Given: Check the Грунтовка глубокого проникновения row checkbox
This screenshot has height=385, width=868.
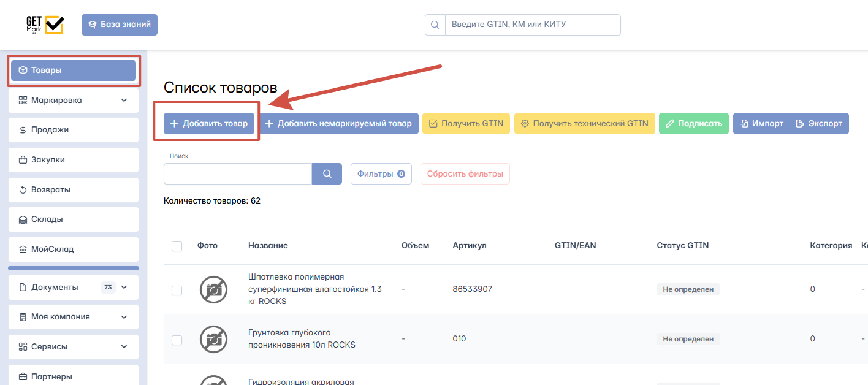Looking at the screenshot, I should pos(177,340).
